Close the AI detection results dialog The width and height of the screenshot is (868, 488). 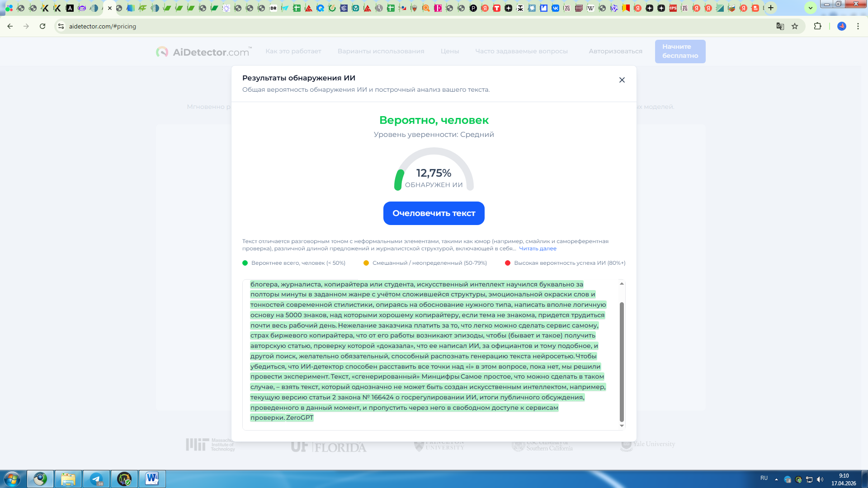(622, 80)
